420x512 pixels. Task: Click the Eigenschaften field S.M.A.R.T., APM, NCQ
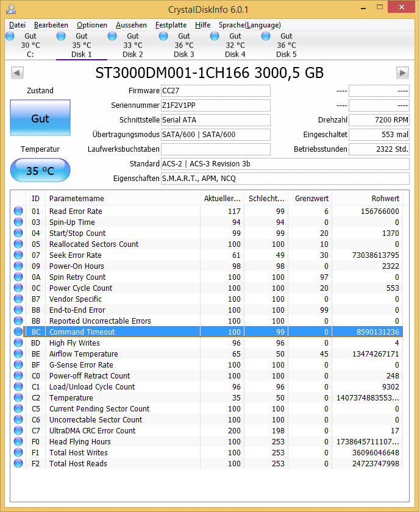tap(285, 179)
